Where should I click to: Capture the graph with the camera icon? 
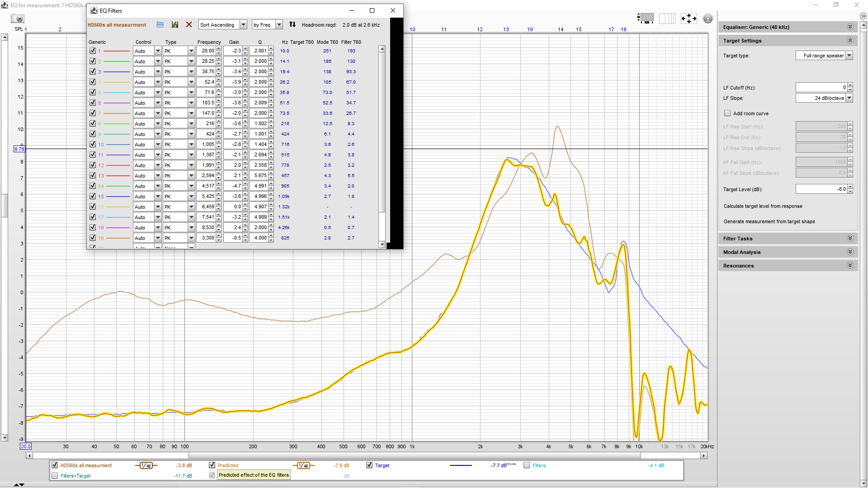(18, 19)
